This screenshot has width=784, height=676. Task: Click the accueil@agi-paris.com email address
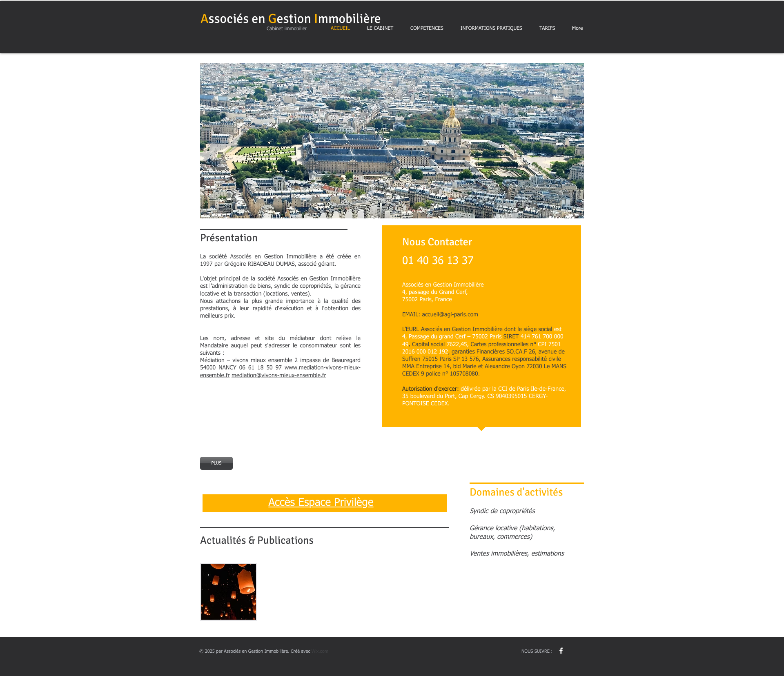[x=450, y=314]
